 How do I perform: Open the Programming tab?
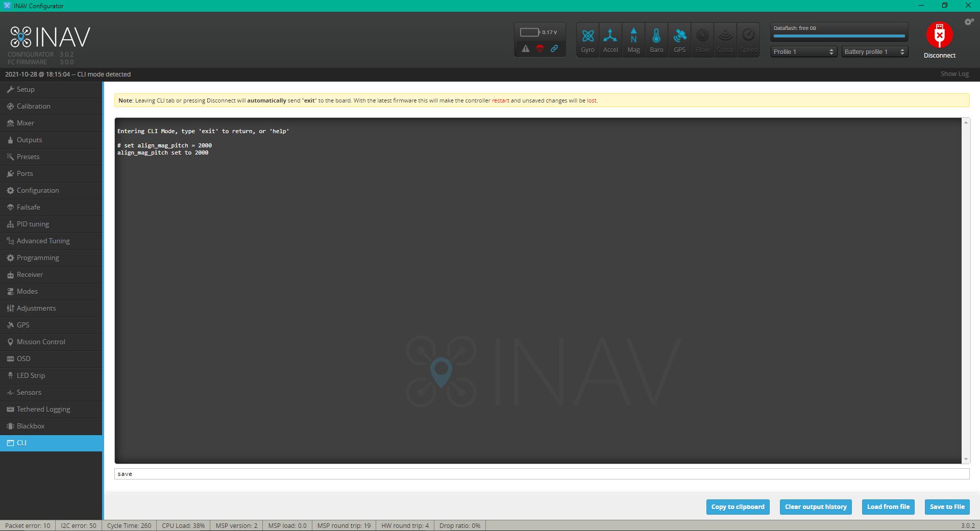pyautogui.click(x=51, y=258)
